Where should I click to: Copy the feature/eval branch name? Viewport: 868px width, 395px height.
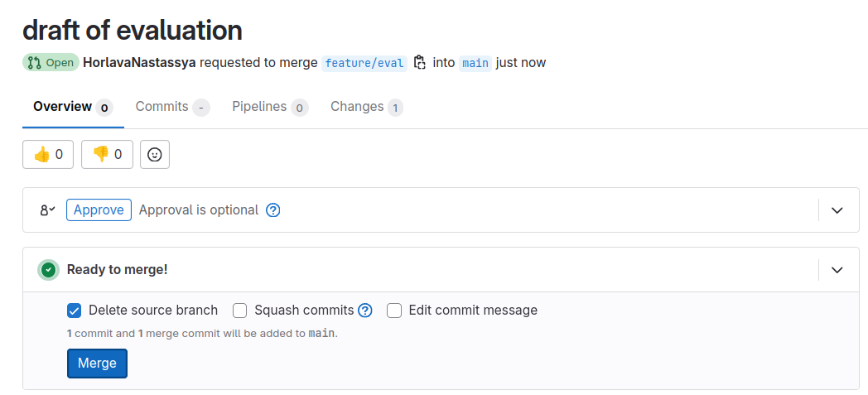[x=420, y=62]
